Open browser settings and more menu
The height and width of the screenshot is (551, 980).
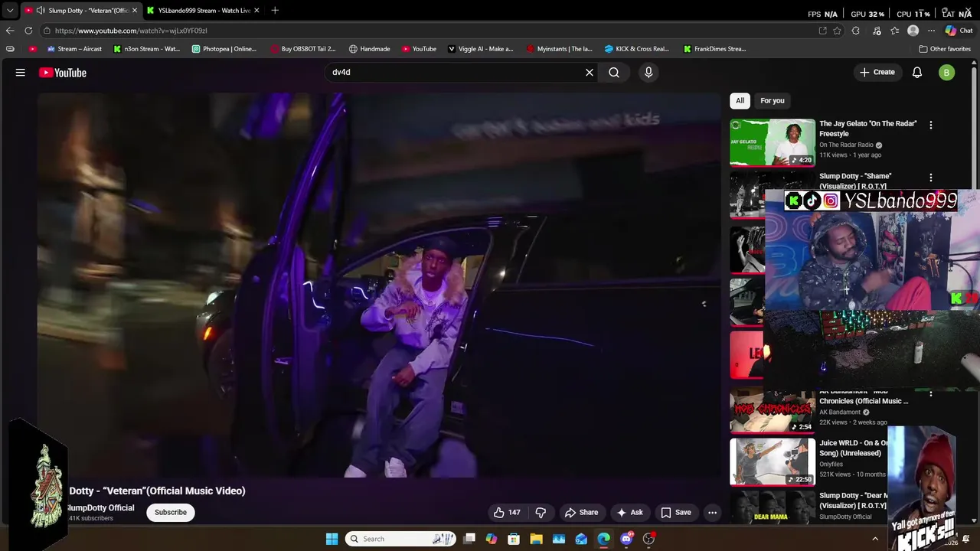click(931, 31)
